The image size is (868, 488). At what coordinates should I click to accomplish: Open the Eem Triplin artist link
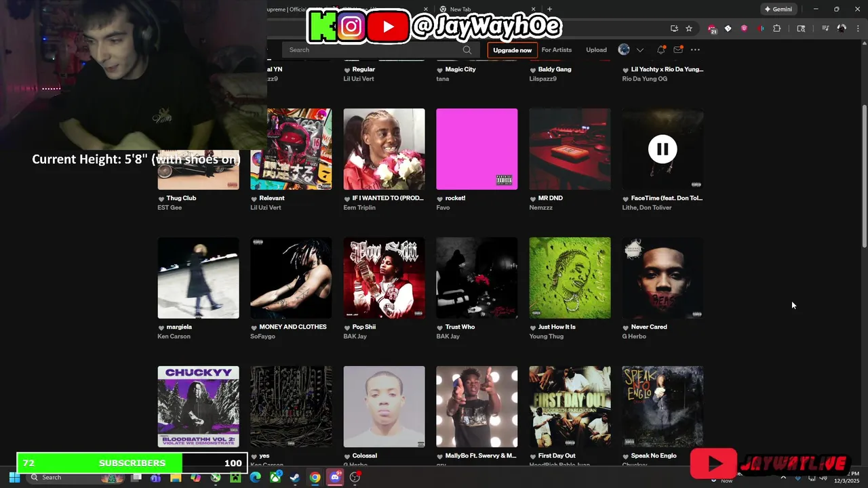click(x=359, y=208)
